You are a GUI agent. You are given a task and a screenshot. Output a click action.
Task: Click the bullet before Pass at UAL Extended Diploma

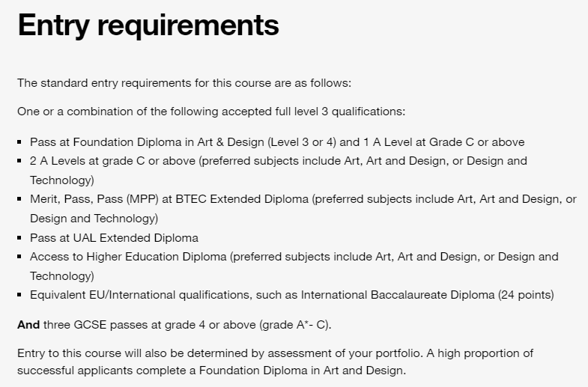[19, 238]
